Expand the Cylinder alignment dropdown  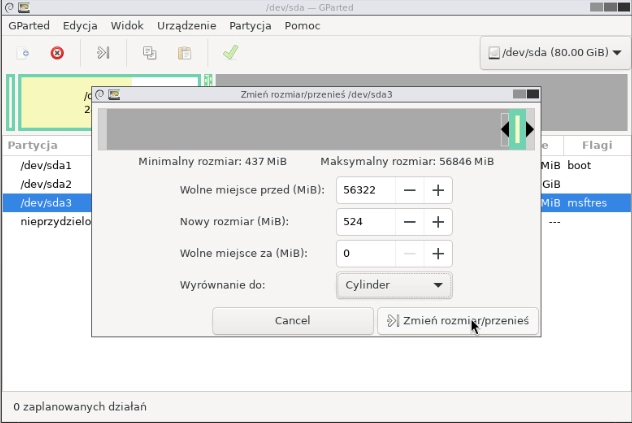pyautogui.click(x=394, y=285)
